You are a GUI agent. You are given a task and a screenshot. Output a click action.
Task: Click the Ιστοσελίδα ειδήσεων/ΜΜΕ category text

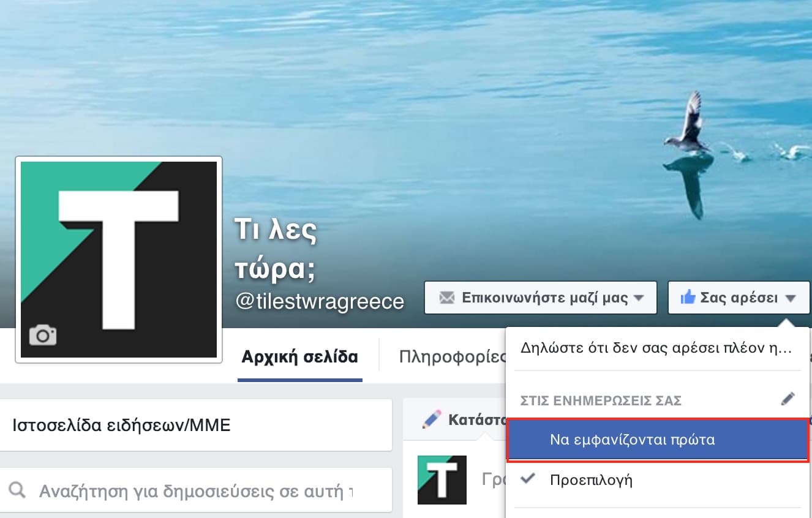121,426
